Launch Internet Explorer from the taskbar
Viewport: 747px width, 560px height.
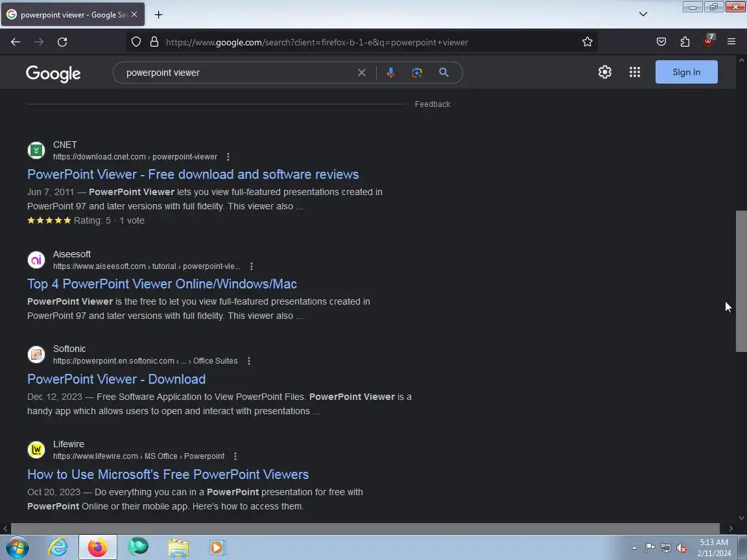point(58,547)
